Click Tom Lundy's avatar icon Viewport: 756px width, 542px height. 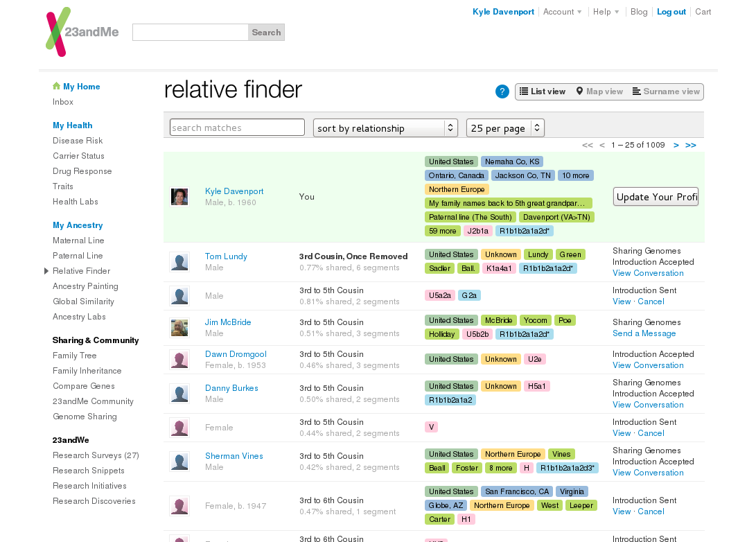[179, 262]
